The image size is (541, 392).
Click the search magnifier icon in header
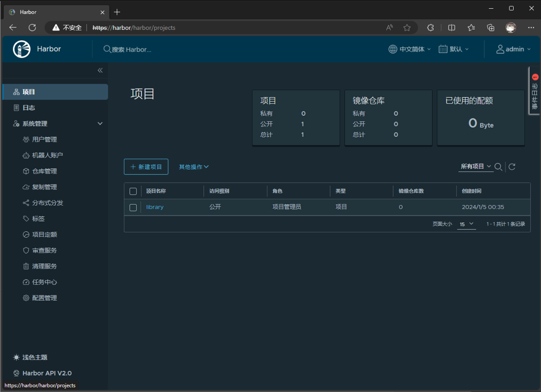click(x=107, y=50)
